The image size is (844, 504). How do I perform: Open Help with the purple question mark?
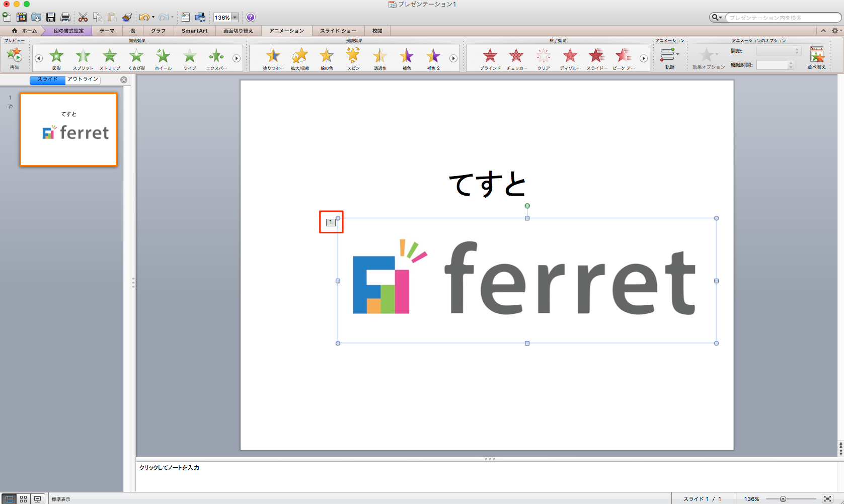tap(251, 17)
